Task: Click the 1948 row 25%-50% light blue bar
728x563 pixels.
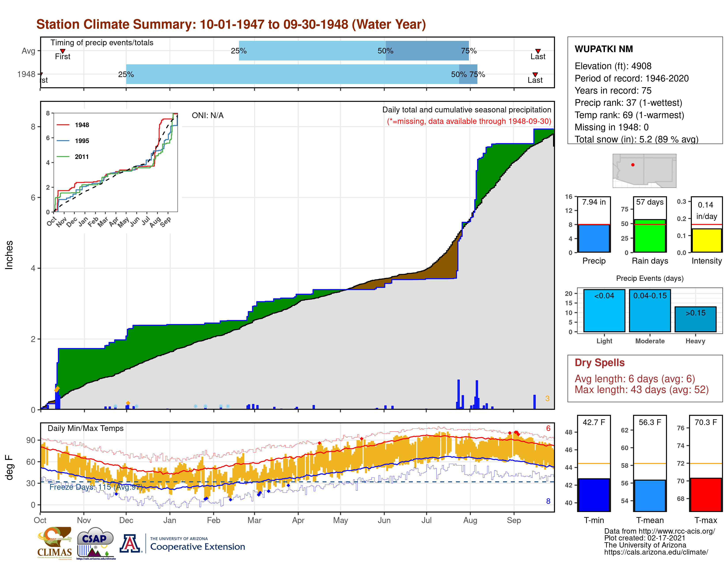Action: pyautogui.click(x=292, y=74)
